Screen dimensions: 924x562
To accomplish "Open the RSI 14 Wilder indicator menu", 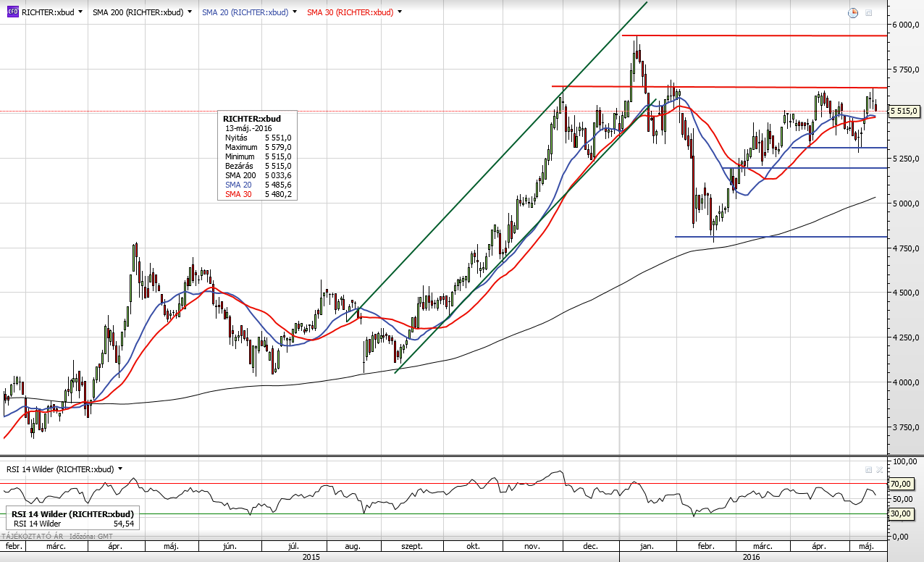I will pyautogui.click(x=120, y=469).
